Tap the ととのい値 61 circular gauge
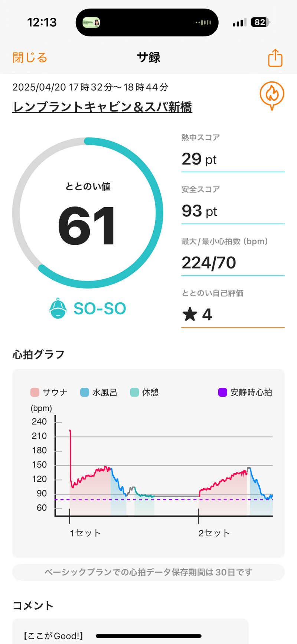The width and height of the screenshot is (297, 644). point(88,213)
